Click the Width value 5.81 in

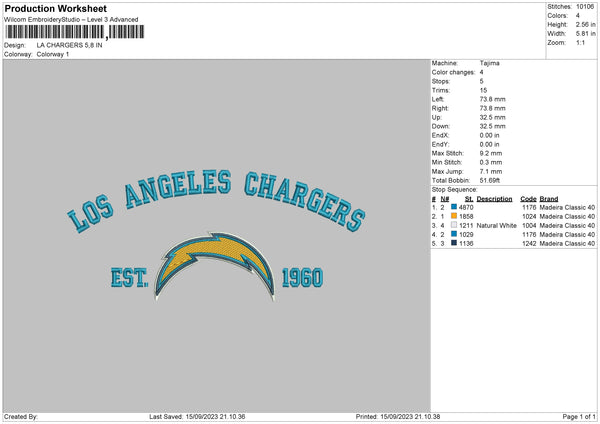point(586,34)
